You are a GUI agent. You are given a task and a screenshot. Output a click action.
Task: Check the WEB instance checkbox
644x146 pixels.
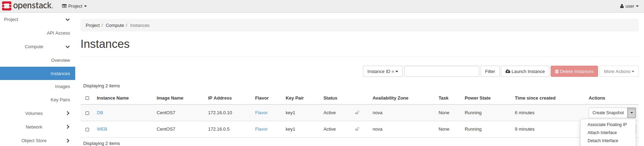coord(87,129)
